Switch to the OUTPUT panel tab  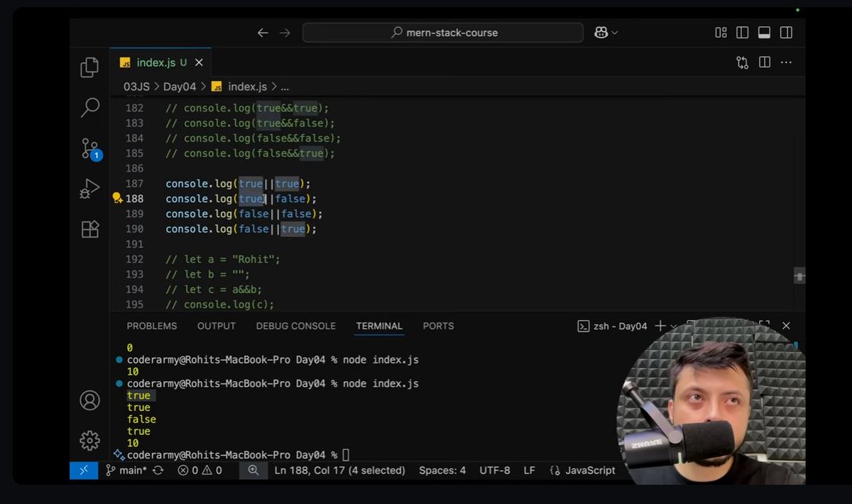point(217,326)
